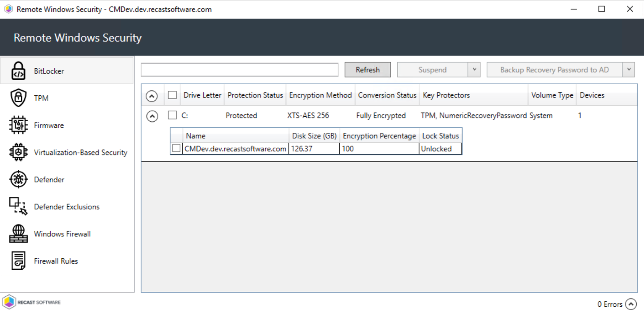This screenshot has height=310, width=644.
Task: Show the Windows Firewall section
Action: [67, 234]
